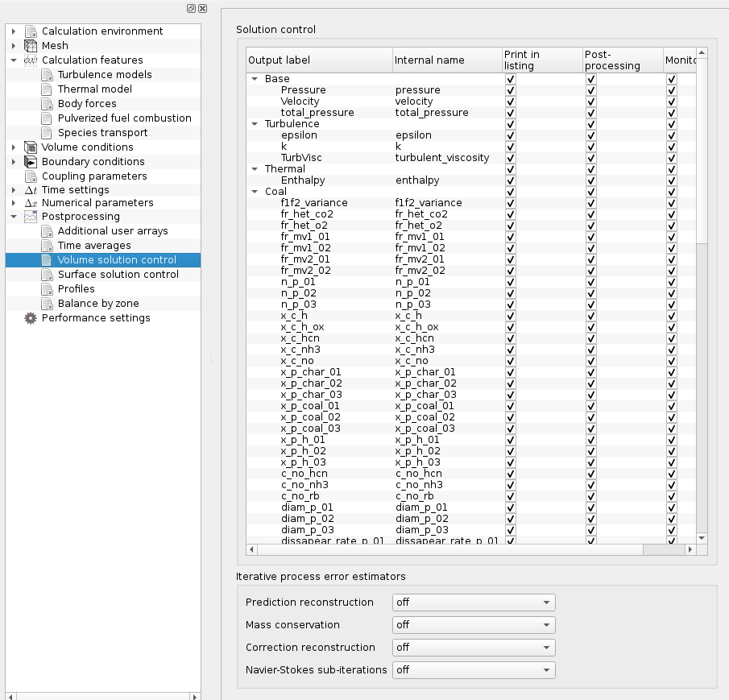Toggle Print in listing for Enthalpy
Image resolution: width=729 pixels, height=700 pixels.
[x=511, y=180]
